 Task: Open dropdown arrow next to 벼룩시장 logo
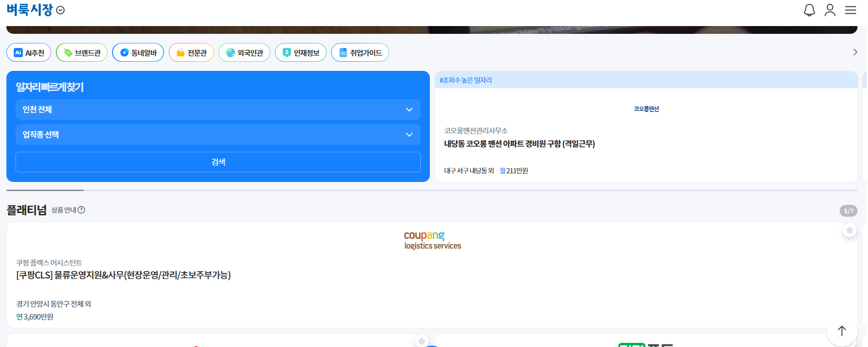click(x=60, y=10)
